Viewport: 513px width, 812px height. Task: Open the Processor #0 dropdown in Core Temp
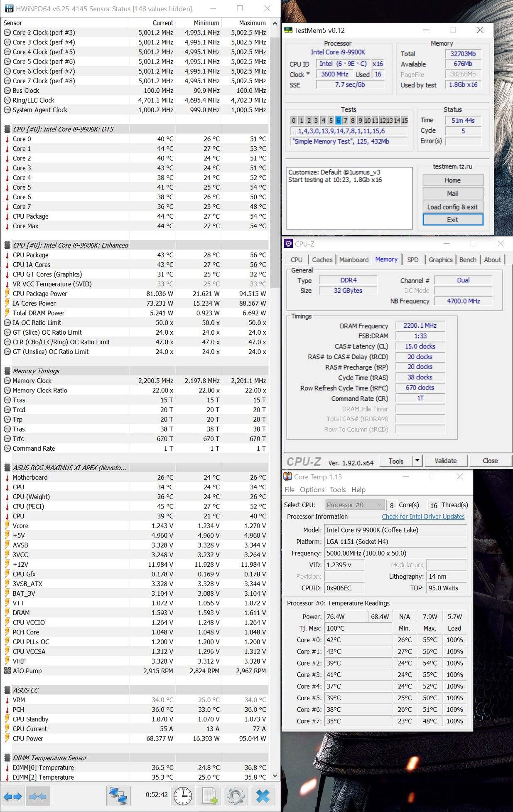click(354, 505)
